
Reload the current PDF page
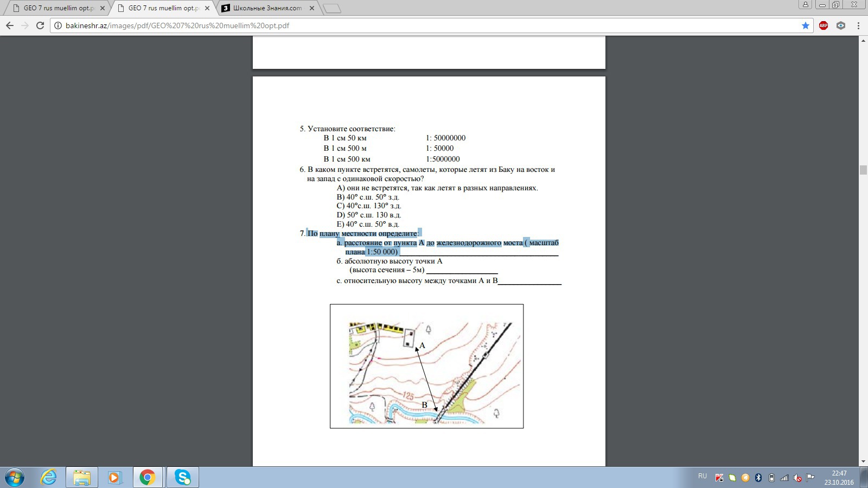(x=40, y=25)
